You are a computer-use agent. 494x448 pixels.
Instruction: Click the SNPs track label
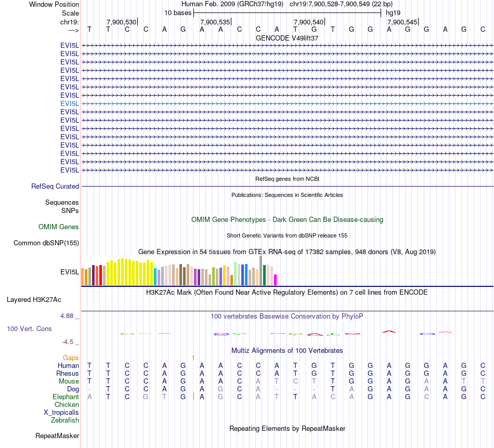point(70,210)
